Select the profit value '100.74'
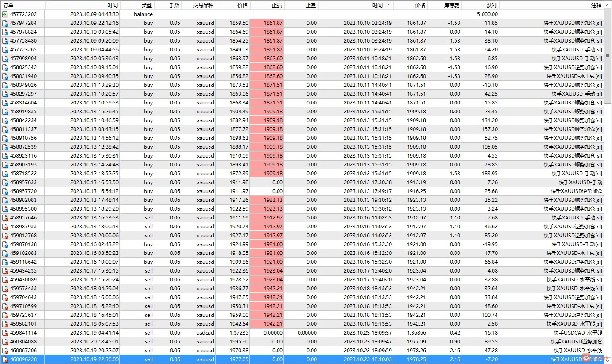The height and width of the screenshot is (364, 612). [490, 315]
